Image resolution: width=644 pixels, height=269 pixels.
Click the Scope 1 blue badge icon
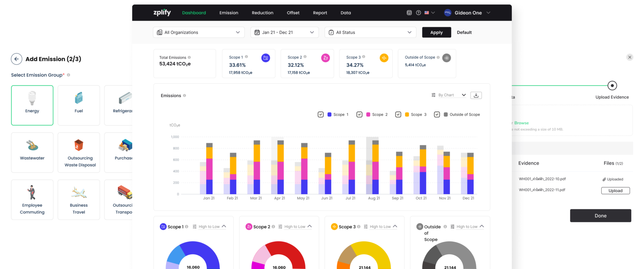pyautogui.click(x=266, y=58)
